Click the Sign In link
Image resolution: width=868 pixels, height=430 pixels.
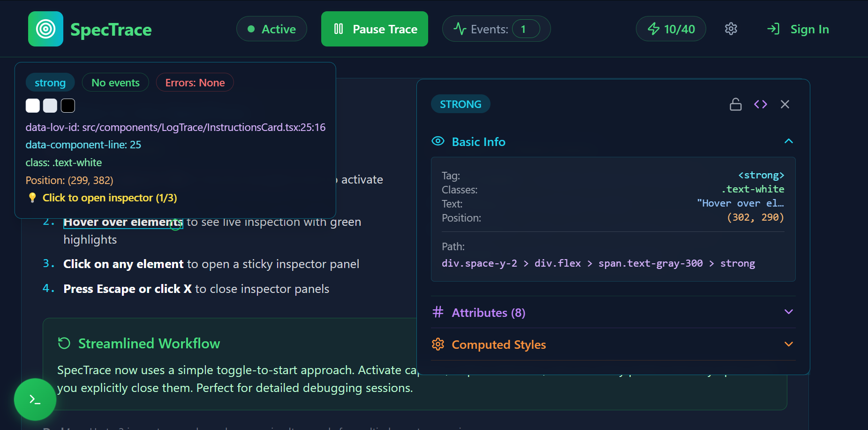click(x=809, y=29)
